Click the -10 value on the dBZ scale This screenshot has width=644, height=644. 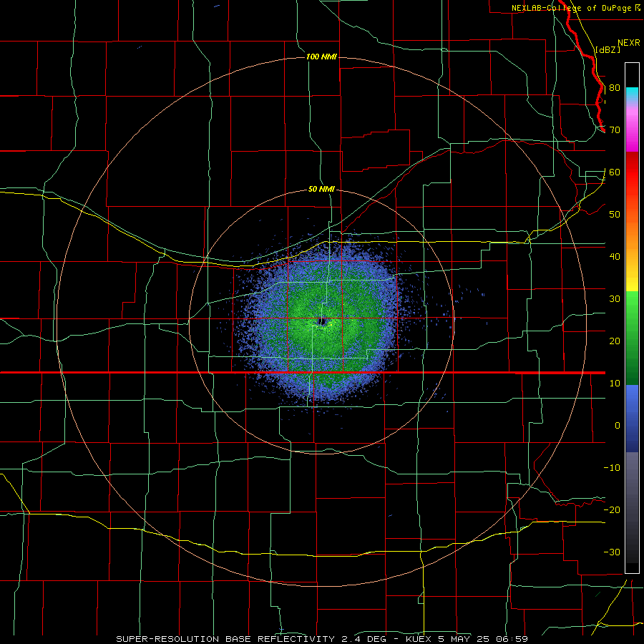[612, 468]
